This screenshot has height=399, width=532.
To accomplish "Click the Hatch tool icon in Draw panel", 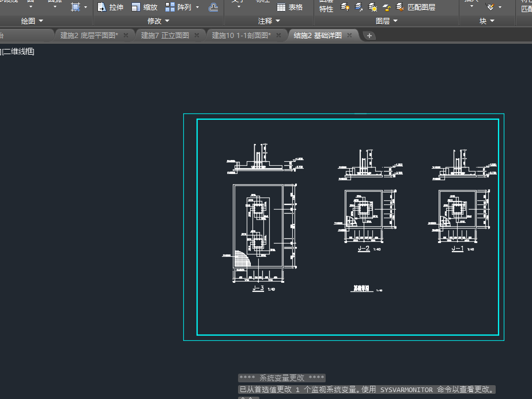I will click(x=76, y=7).
